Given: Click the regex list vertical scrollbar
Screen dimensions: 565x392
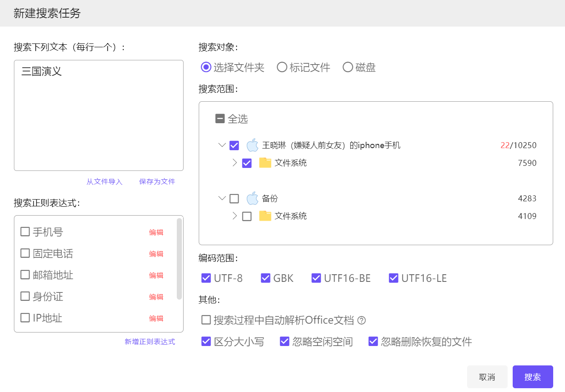Looking at the screenshot, I should [179, 258].
